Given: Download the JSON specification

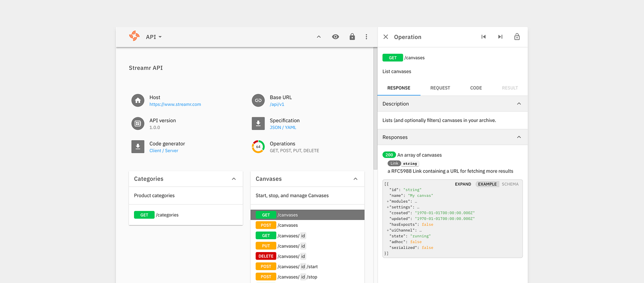Looking at the screenshot, I should click(275, 128).
